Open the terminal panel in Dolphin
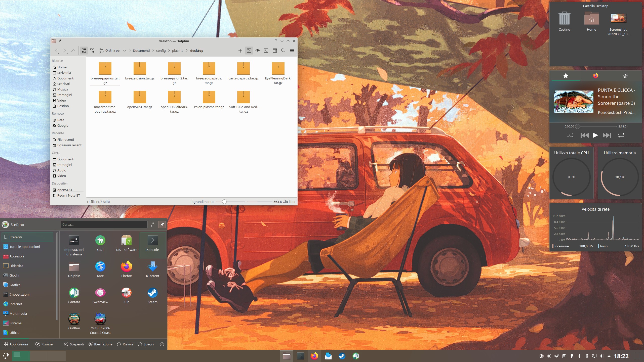 [x=266, y=51]
